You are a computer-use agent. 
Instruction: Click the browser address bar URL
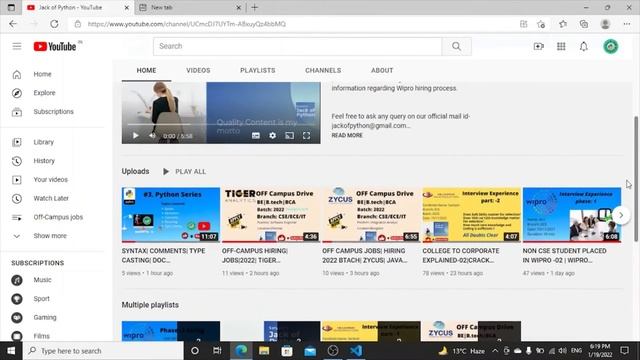pyautogui.click(x=187, y=24)
